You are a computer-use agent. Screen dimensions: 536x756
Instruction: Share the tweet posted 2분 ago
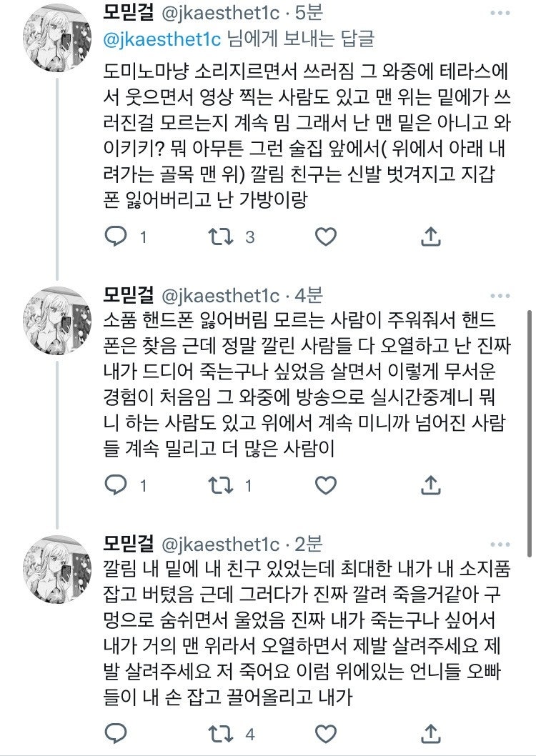430,734
